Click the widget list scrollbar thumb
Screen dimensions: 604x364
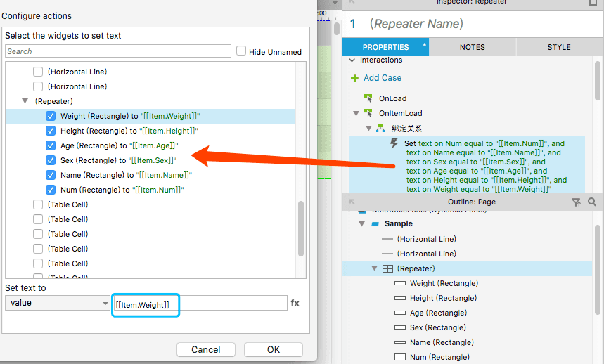[x=301, y=228]
